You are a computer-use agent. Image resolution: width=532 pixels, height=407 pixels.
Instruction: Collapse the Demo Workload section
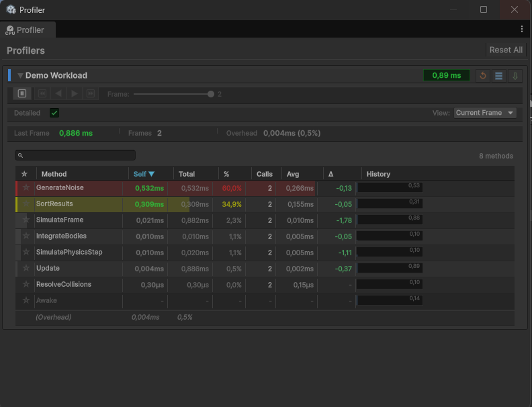tap(20, 76)
